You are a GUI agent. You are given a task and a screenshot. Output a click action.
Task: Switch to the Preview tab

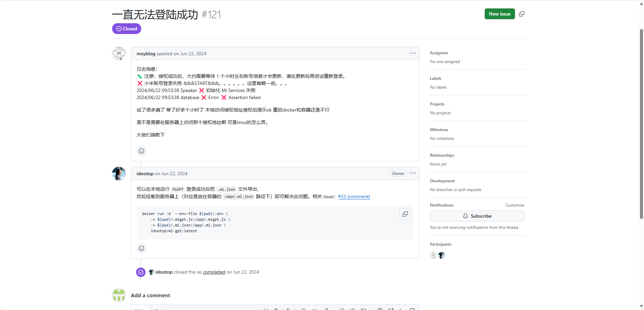[x=162, y=309]
